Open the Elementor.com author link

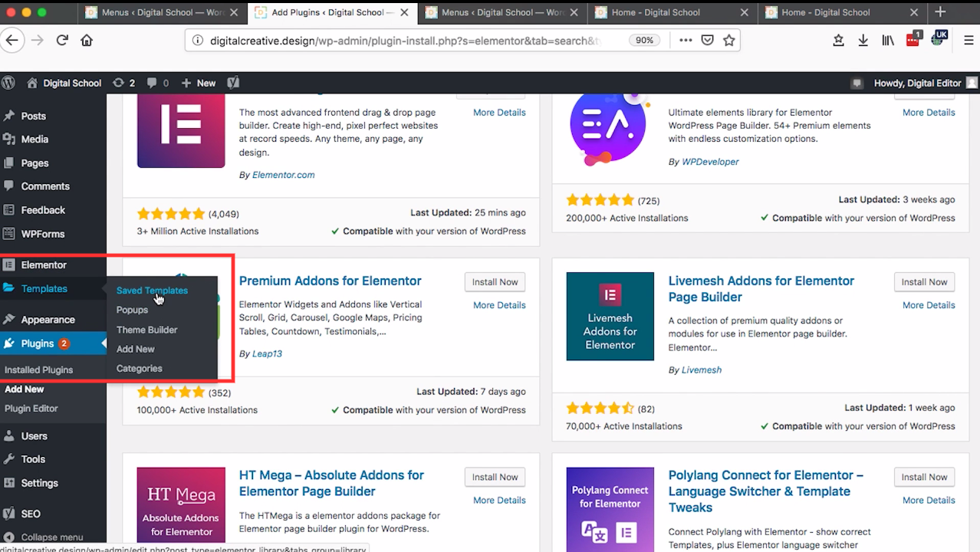284,175
